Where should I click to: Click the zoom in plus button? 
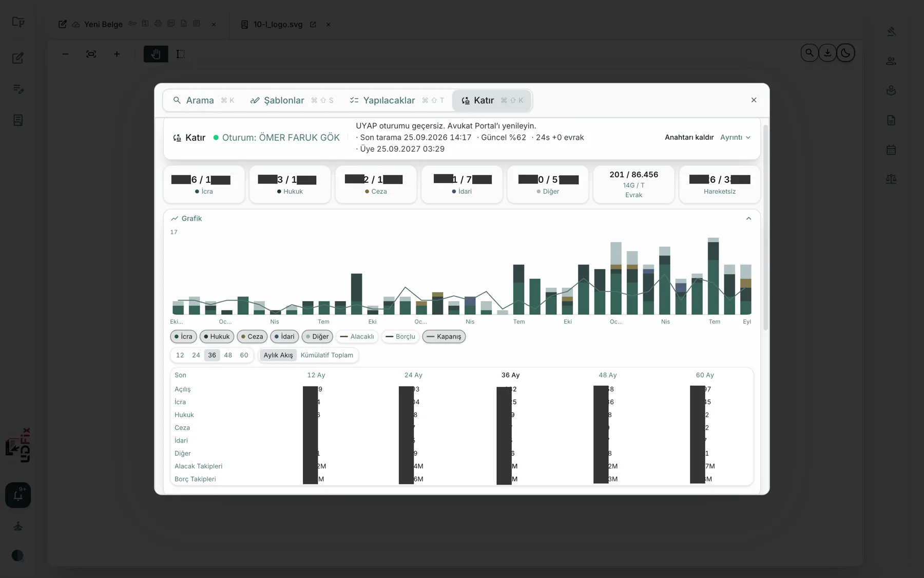(x=117, y=54)
